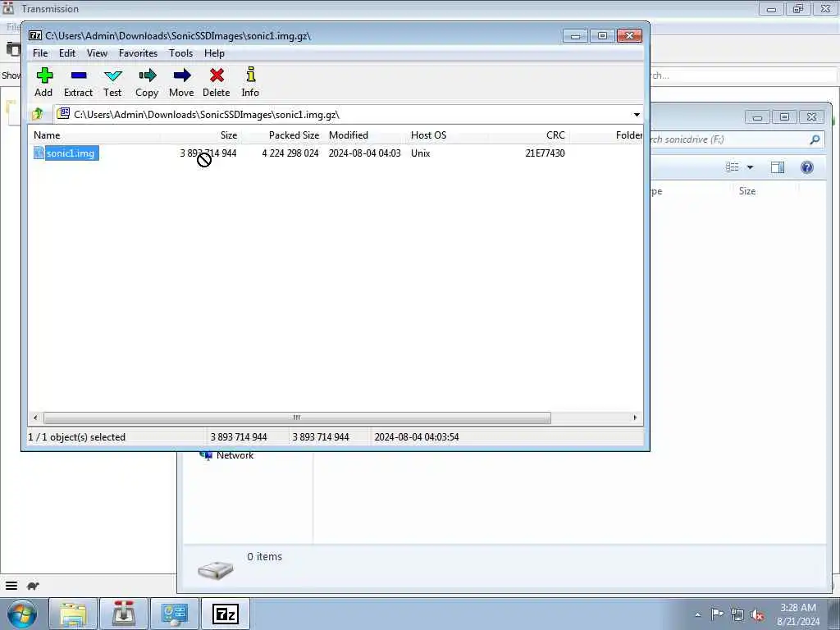Click the Move toolbar icon

pyautogui.click(x=182, y=75)
